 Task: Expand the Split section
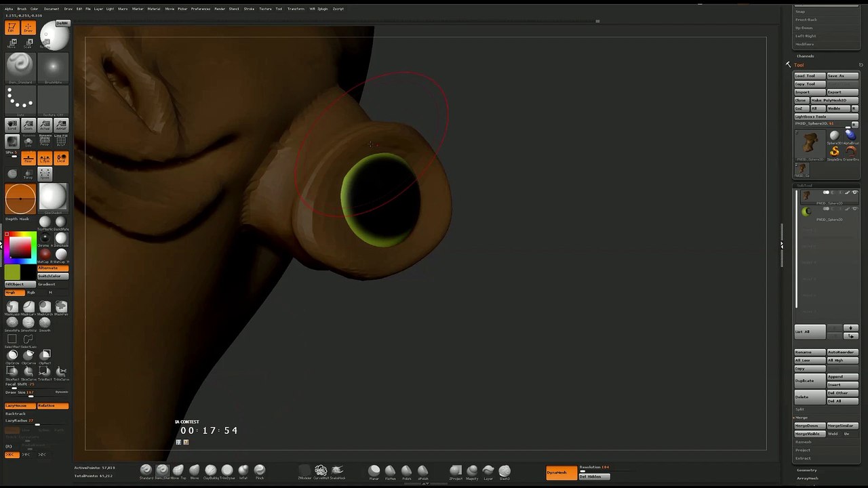tap(800, 409)
